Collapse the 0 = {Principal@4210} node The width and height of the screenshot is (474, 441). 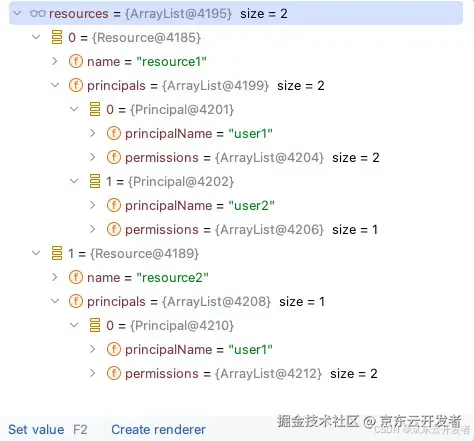click(74, 325)
